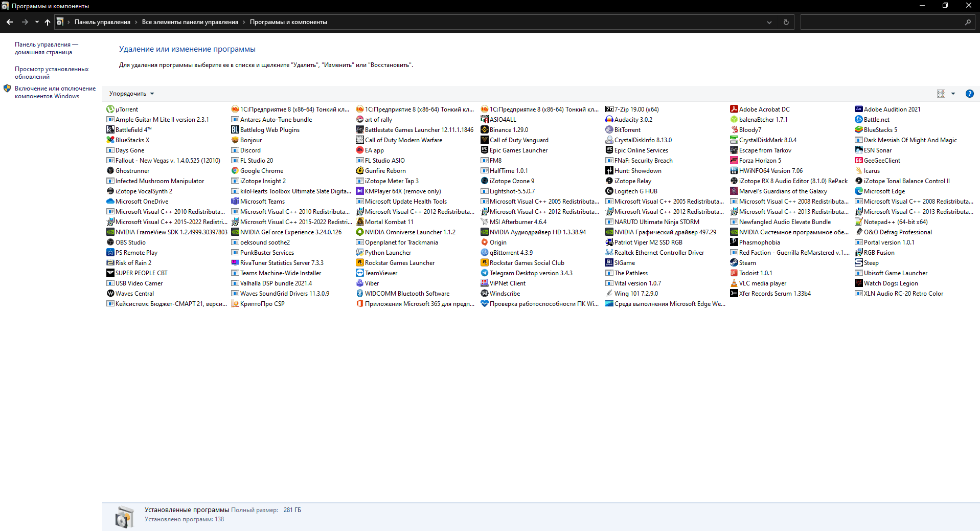Select Watch Dogs: Legion entry
Screen dimensions: 980x531
click(x=886, y=283)
